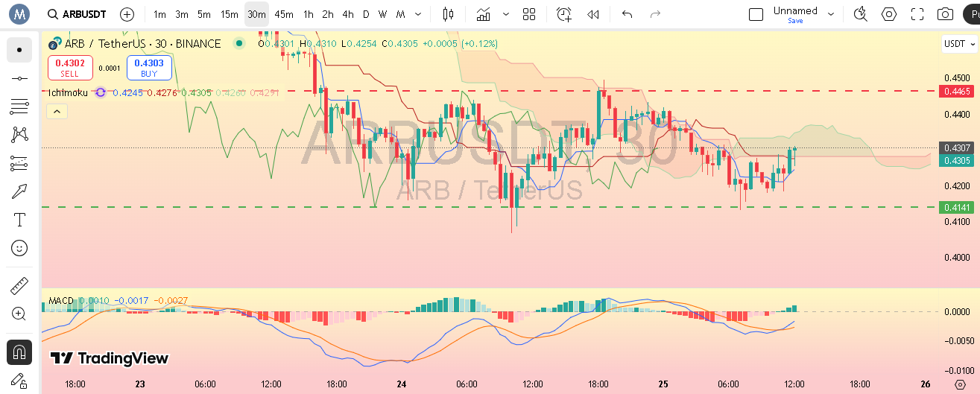This screenshot has height=394, width=980.
Task: Click the 0.4302 SELL button
Action: click(71, 68)
